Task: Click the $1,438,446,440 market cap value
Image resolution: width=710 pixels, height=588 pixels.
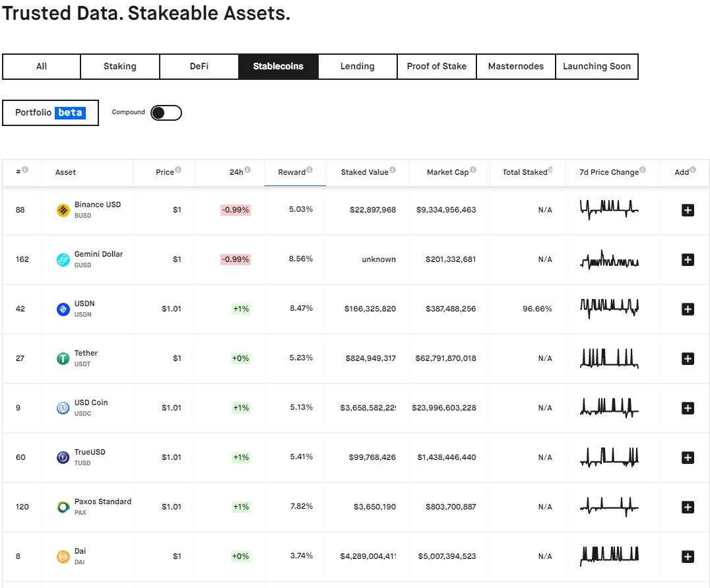Action: (447, 457)
